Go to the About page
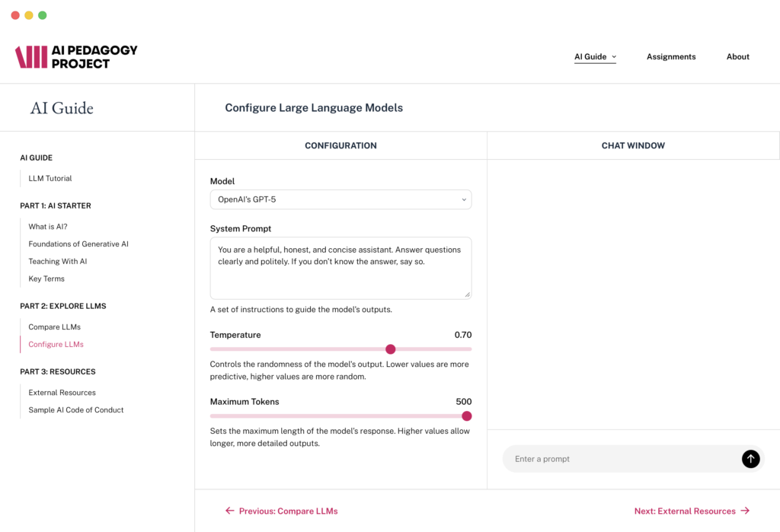 tap(737, 57)
